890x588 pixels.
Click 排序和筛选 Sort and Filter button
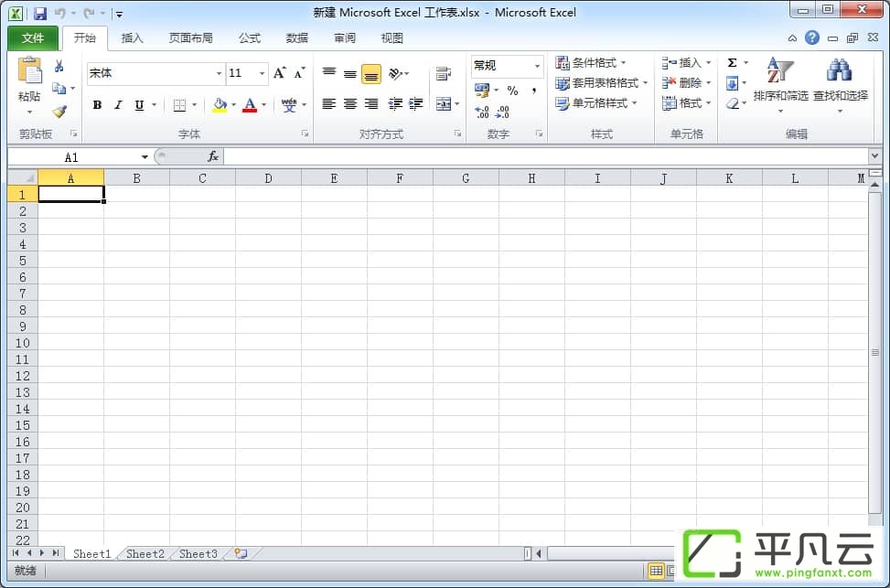click(781, 84)
